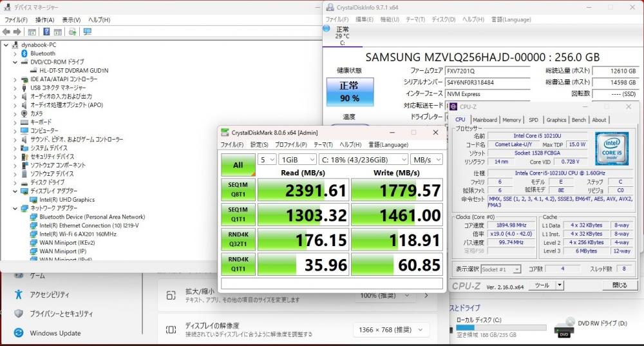The image size is (644, 346).
Task: Click the Help icon in Device Manager toolbar
Action: click(x=46, y=32)
